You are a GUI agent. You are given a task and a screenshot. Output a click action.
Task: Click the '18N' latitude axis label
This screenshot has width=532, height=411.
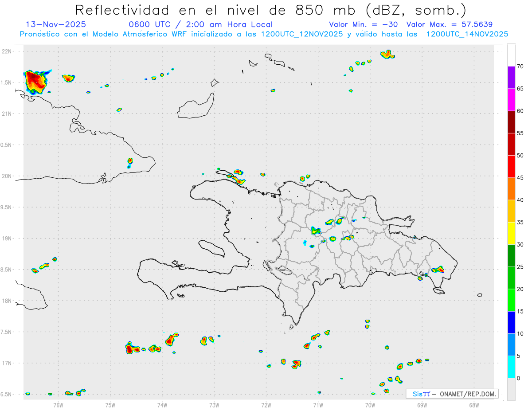[7, 301]
